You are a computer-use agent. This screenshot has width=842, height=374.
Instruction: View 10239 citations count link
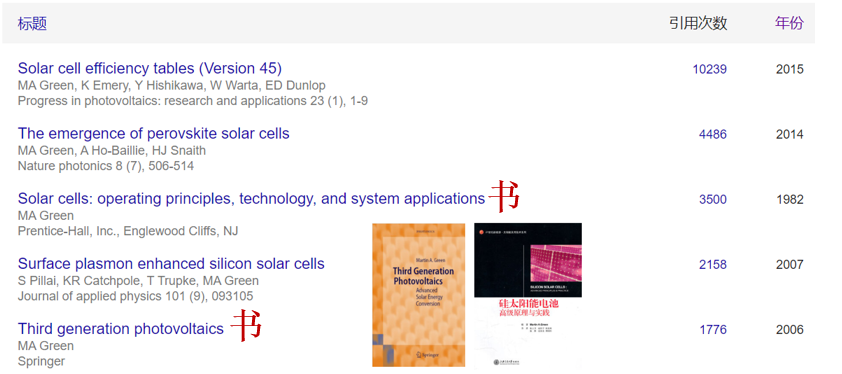[709, 69]
